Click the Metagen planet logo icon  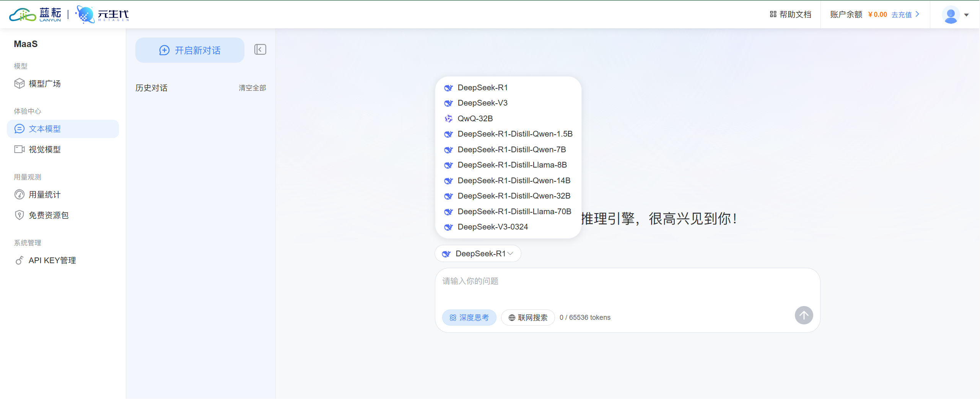tap(85, 15)
